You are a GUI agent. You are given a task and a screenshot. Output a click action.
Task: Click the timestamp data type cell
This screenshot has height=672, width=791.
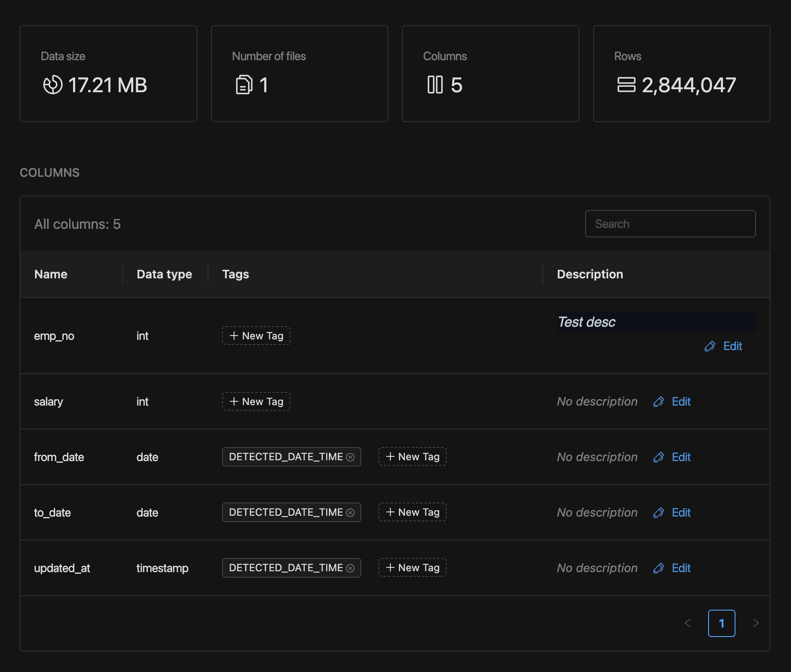(162, 568)
